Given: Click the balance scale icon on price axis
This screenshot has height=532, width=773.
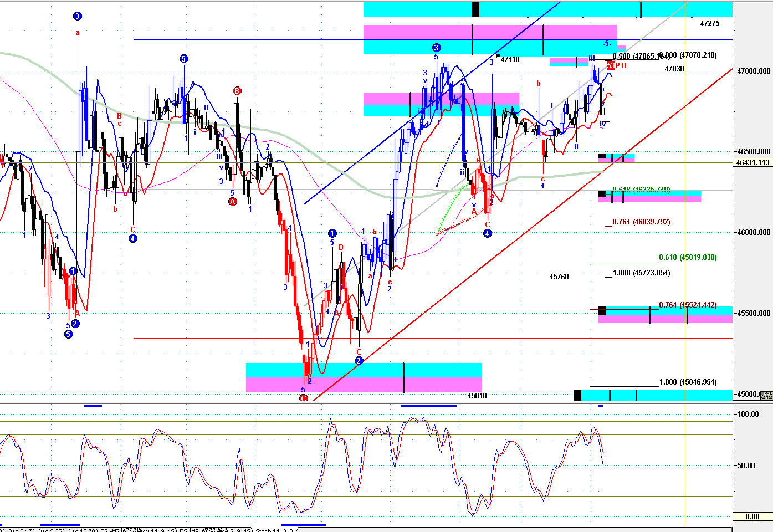Looking at the screenshot, I should (x=766, y=395).
